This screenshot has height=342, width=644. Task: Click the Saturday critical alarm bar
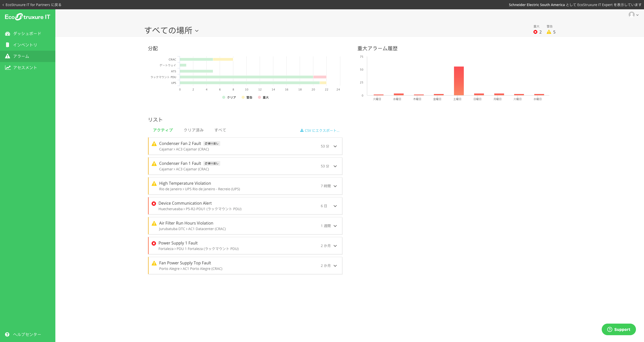(459, 81)
